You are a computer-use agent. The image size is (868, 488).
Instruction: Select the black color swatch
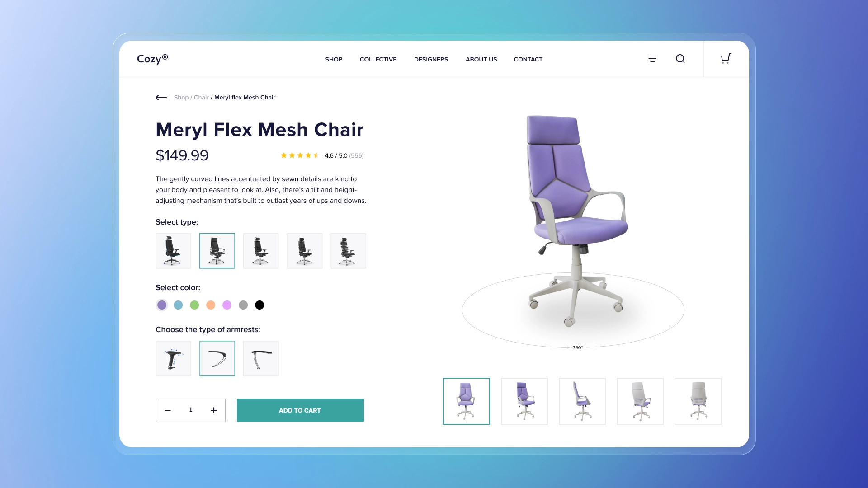[x=259, y=305]
